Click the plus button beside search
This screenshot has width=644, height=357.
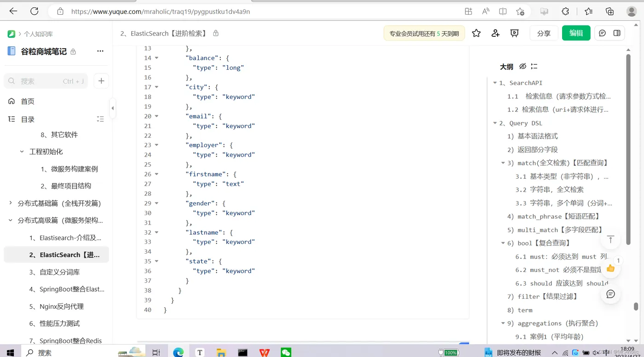101,81
